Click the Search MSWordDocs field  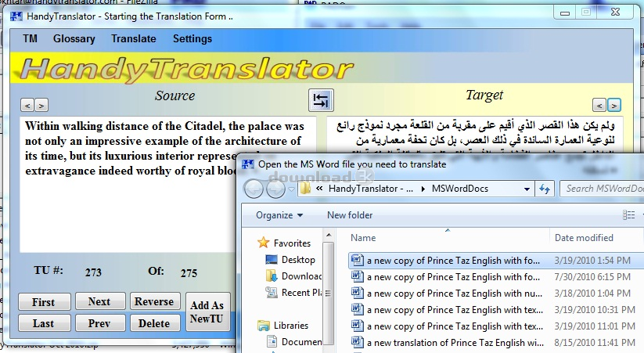(602, 189)
